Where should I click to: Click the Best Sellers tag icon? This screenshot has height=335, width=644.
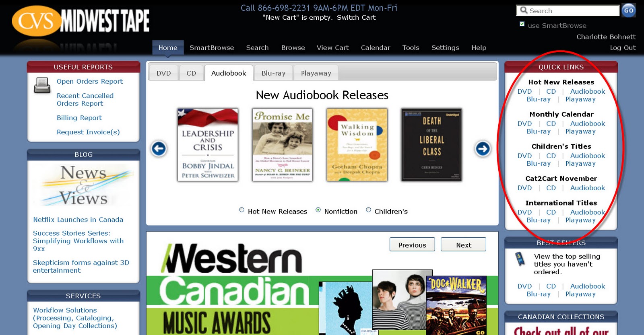coord(520,259)
